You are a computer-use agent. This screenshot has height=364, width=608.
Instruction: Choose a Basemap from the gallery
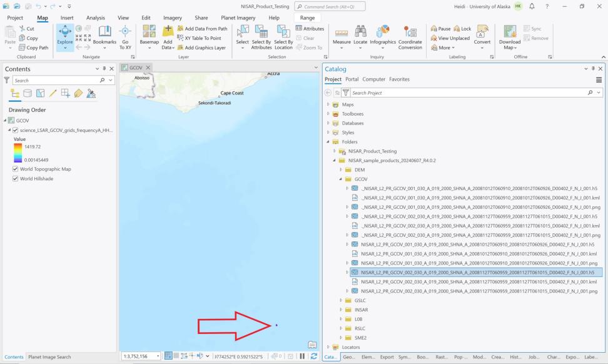pyautogui.click(x=149, y=38)
